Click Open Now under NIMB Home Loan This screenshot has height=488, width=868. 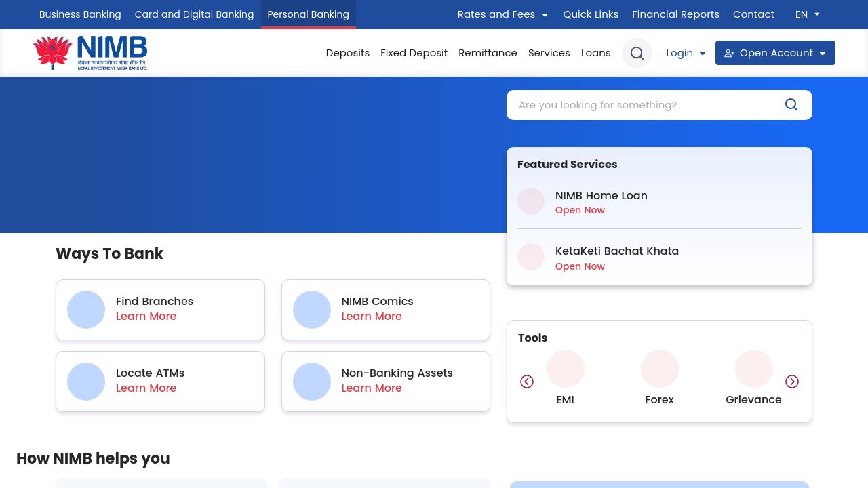(580, 210)
